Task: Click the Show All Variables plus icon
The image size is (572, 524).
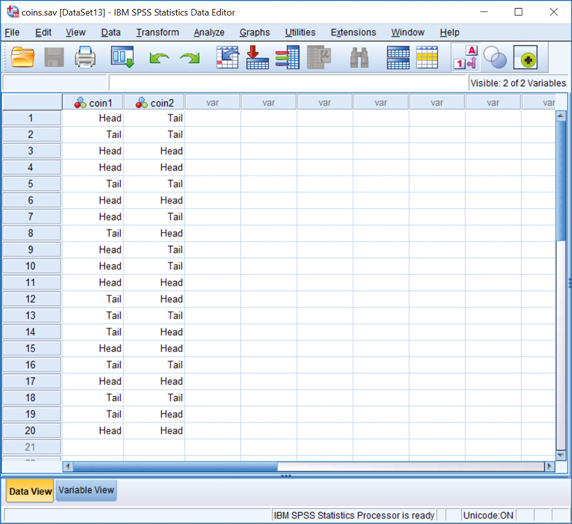Action: pyautogui.click(x=525, y=57)
